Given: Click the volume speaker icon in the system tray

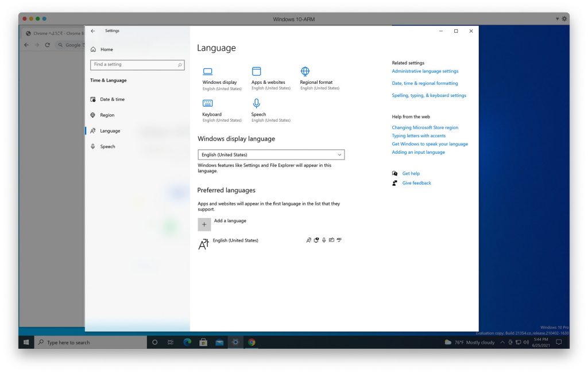Looking at the screenshot, I should point(526,342).
